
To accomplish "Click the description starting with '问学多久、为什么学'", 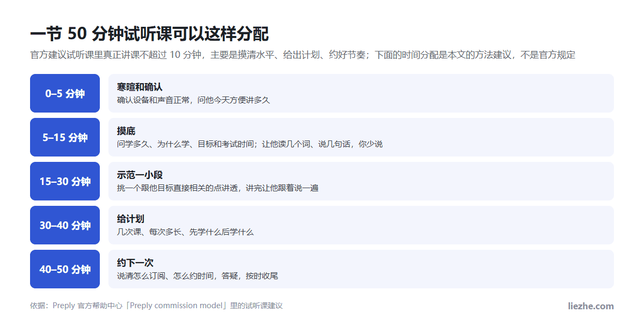I will (250, 144).
